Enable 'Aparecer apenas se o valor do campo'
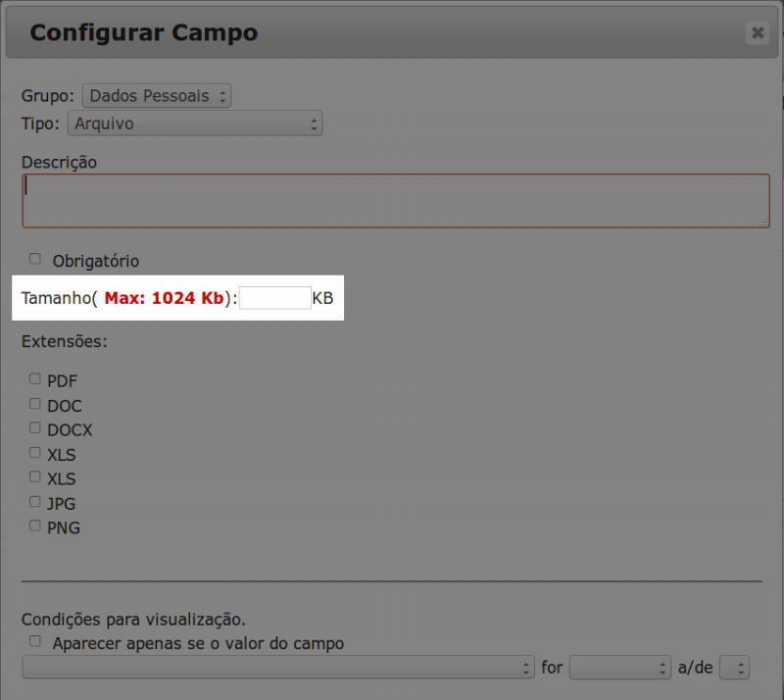 pyautogui.click(x=34, y=642)
